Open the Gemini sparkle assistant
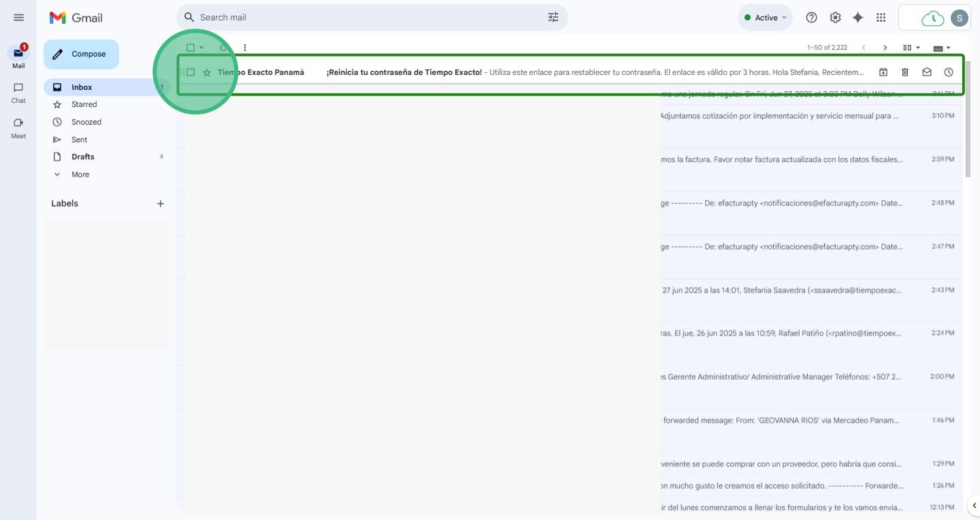The height and width of the screenshot is (520, 980). pyautogui.click(x=858, y=18)
